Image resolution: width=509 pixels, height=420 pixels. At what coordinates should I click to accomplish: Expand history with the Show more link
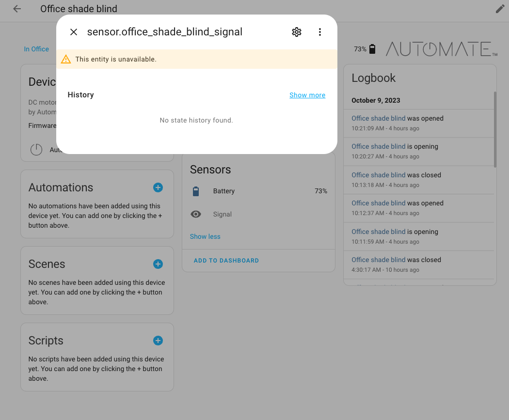point(307,95)
